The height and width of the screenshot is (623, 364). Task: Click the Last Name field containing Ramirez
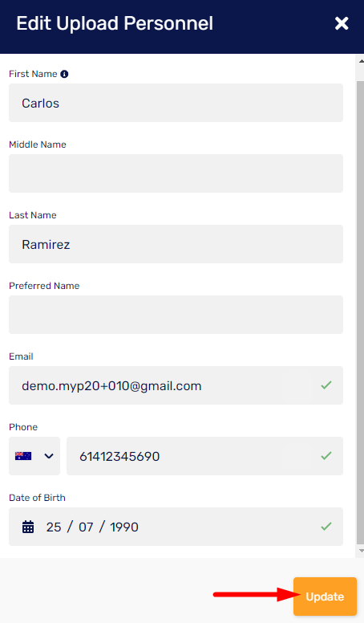pos(176,244)
